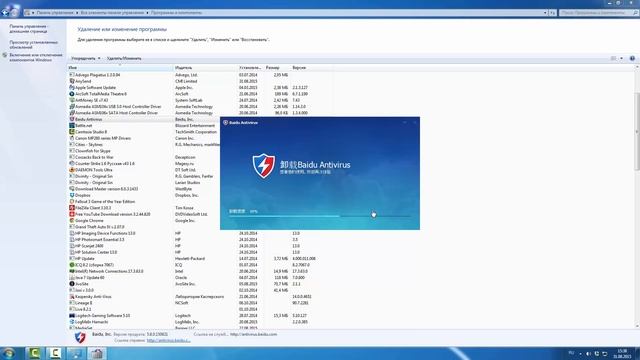Sort by the Издатель column header
Viewport: 640px width, 360px height.
pyautogui.click(x=206, y=68)
